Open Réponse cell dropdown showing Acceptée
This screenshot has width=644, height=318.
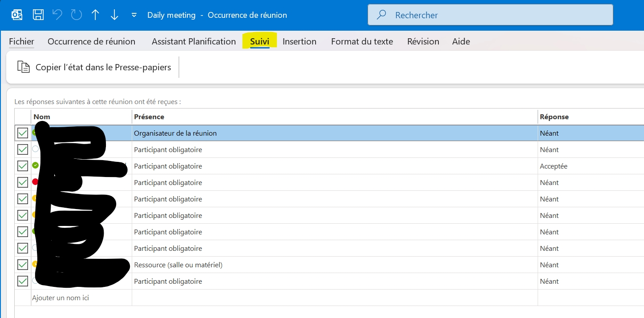tap(587, 166)
